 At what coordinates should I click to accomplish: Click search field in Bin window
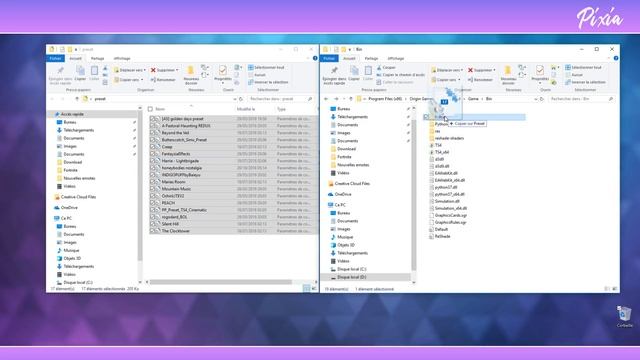pyautogui.click(x=581, y=99)
